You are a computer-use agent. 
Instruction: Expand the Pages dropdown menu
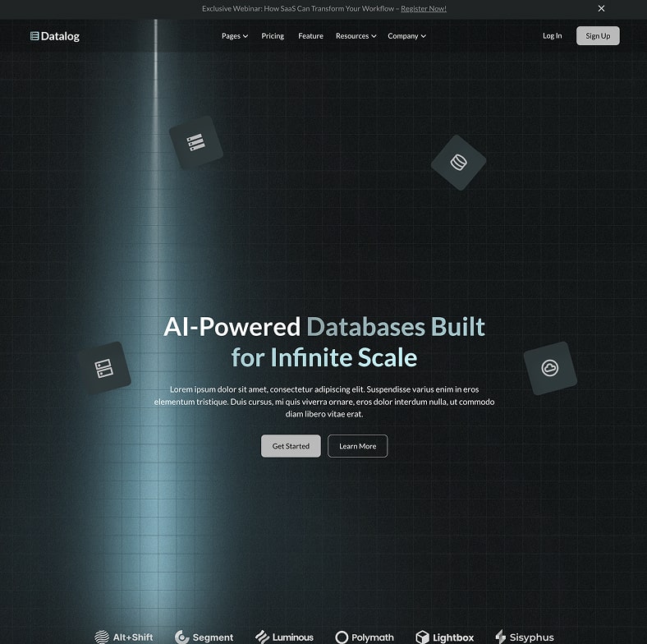[x=235, y=36]
